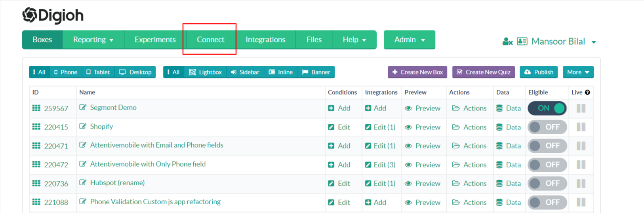Click edit pencil icon next to Shopify
Viewport: 644px width, 213px height.
coord(83,126)
